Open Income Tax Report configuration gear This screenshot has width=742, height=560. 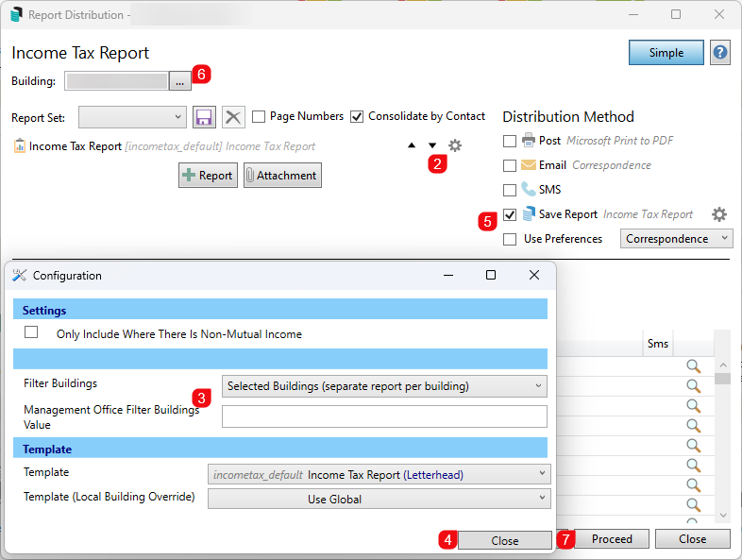click(455, 145)
